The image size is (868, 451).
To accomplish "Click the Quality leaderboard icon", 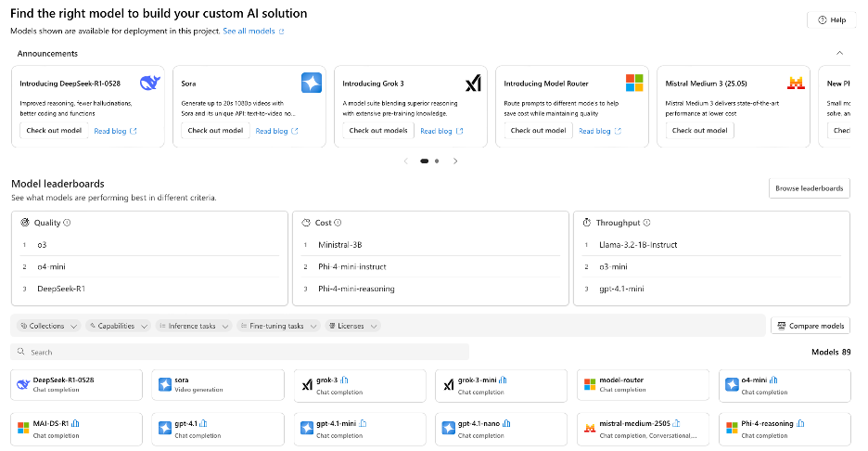I will click(25, 223).
